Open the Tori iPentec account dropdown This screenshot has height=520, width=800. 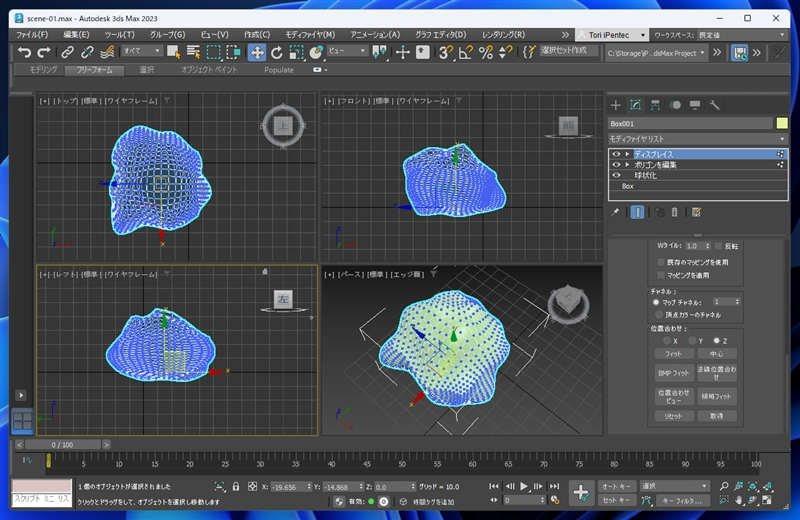[x=612, y=35]
